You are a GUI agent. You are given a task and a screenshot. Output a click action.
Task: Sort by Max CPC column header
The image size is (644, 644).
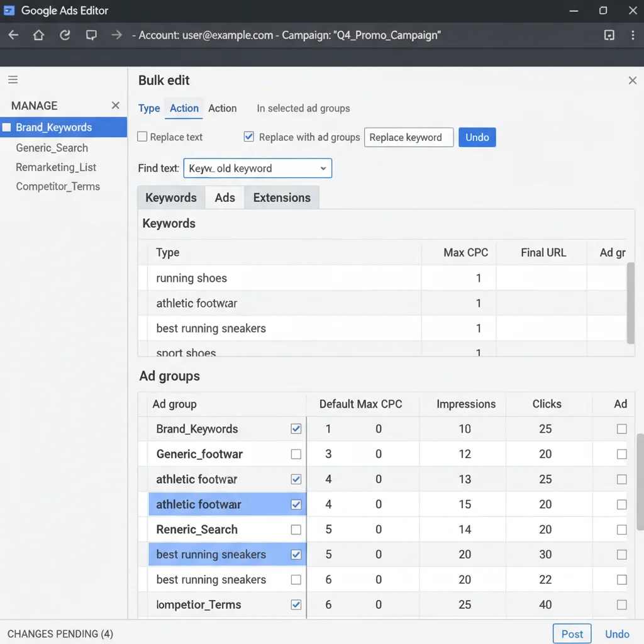(466, 253)
